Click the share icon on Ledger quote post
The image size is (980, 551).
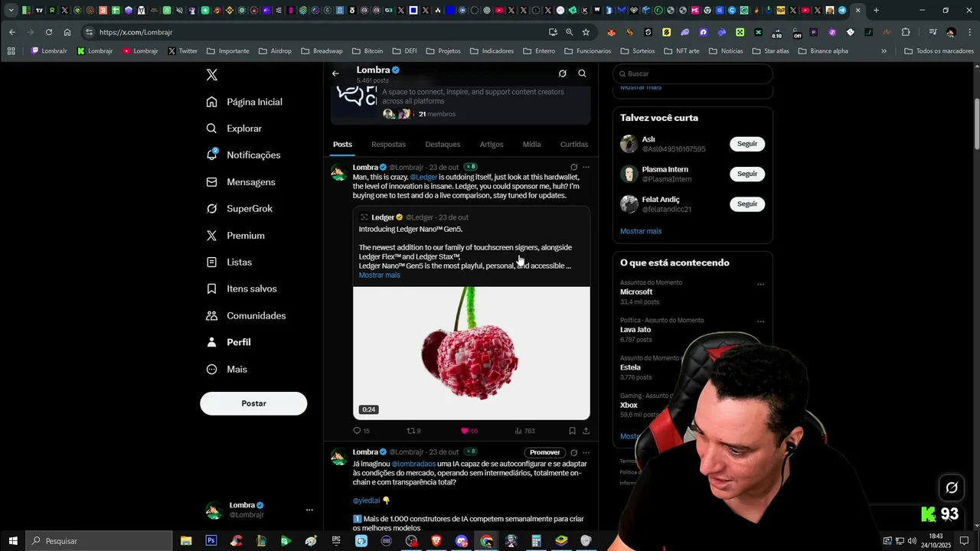586,431
